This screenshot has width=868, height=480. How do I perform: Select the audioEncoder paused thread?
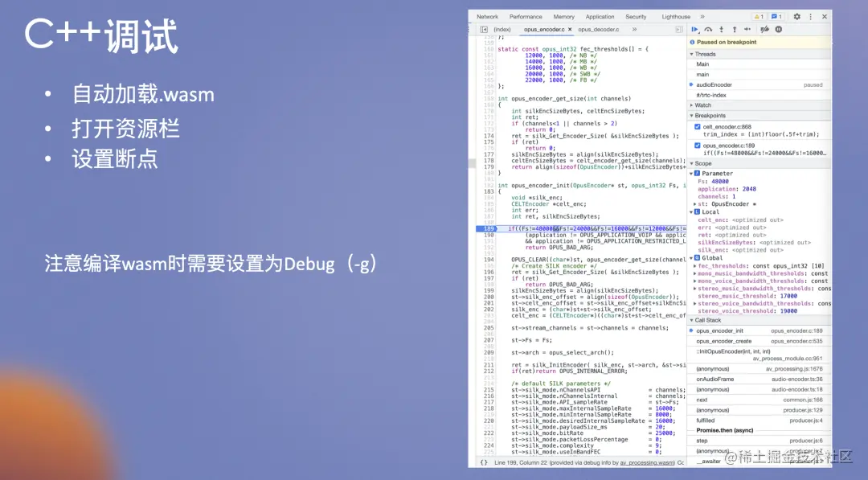(759, 84)
